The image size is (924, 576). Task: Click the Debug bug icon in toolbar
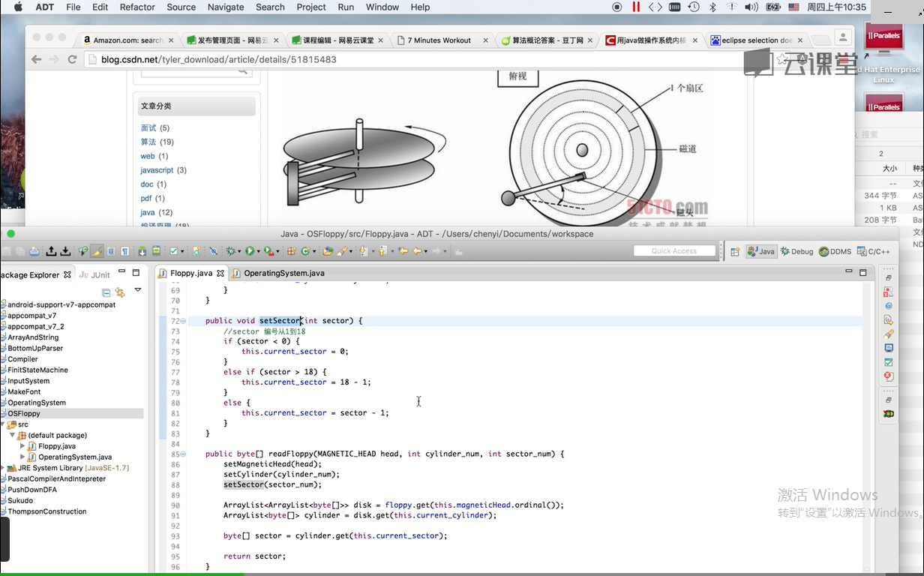click(231, 251)
